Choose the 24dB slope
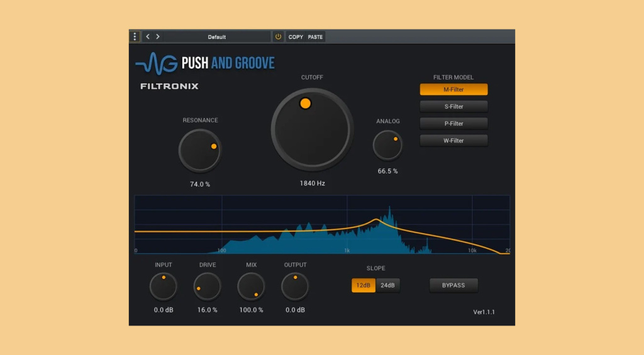This screenshot has height=355, width=644. [x=387, y=285]
